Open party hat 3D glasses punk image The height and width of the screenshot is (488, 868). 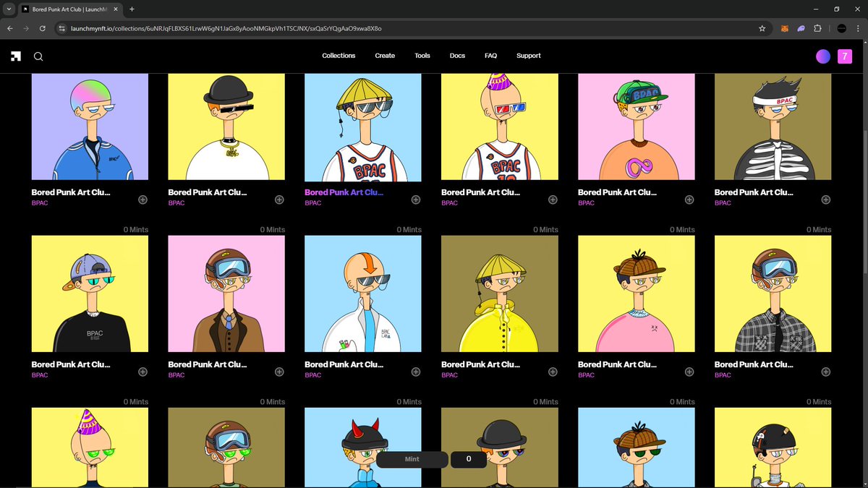[500, 127]
